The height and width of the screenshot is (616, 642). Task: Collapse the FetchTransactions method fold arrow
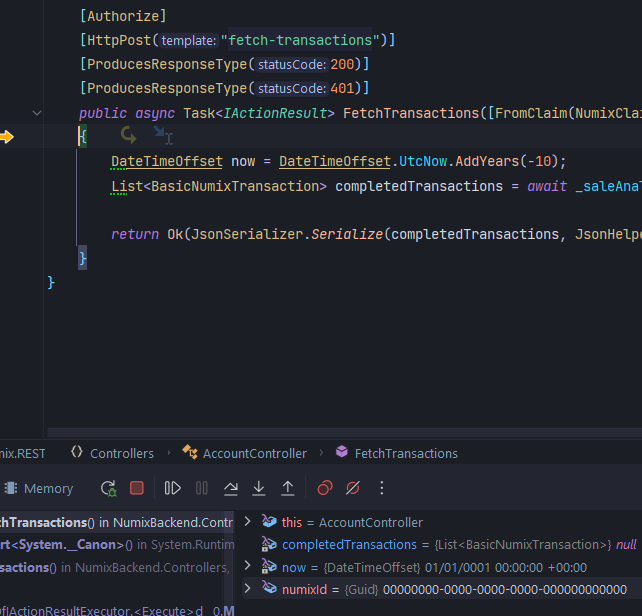[x=37, y=113]
